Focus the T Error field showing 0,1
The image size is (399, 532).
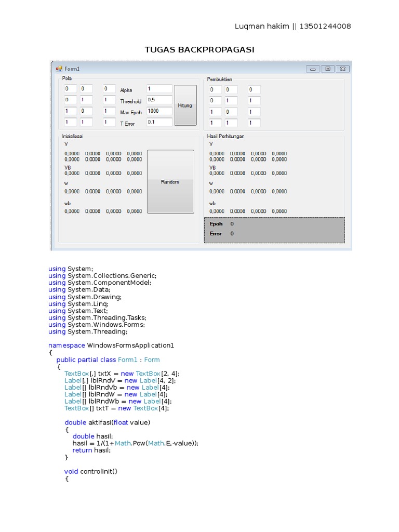(x=159, y=122)
